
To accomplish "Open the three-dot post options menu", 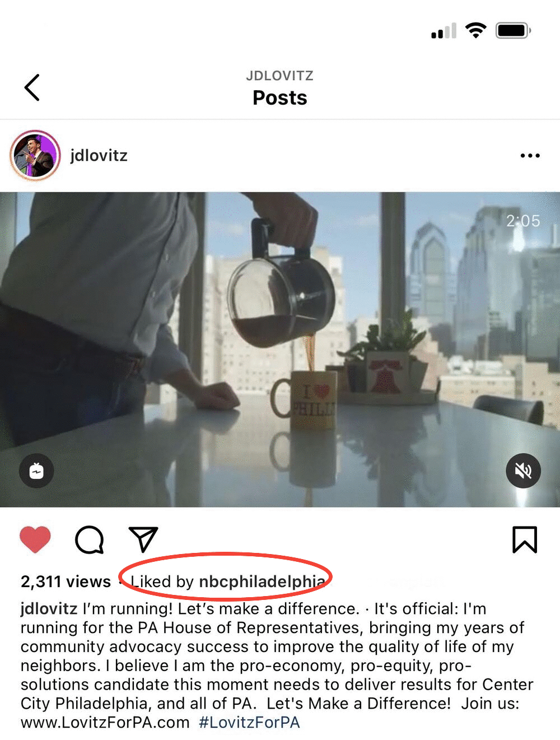I will click(x=530, y=156).
